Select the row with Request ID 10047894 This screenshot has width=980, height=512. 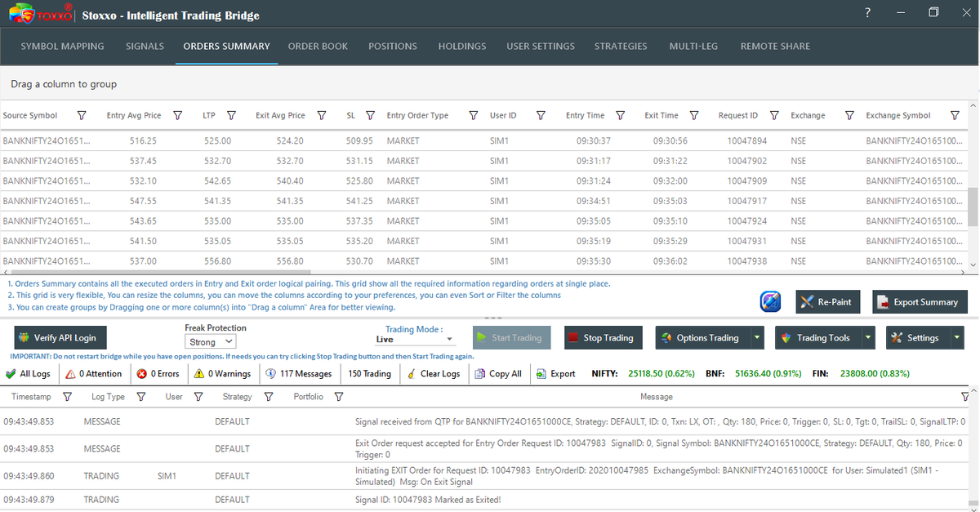[x=483, y=140]
